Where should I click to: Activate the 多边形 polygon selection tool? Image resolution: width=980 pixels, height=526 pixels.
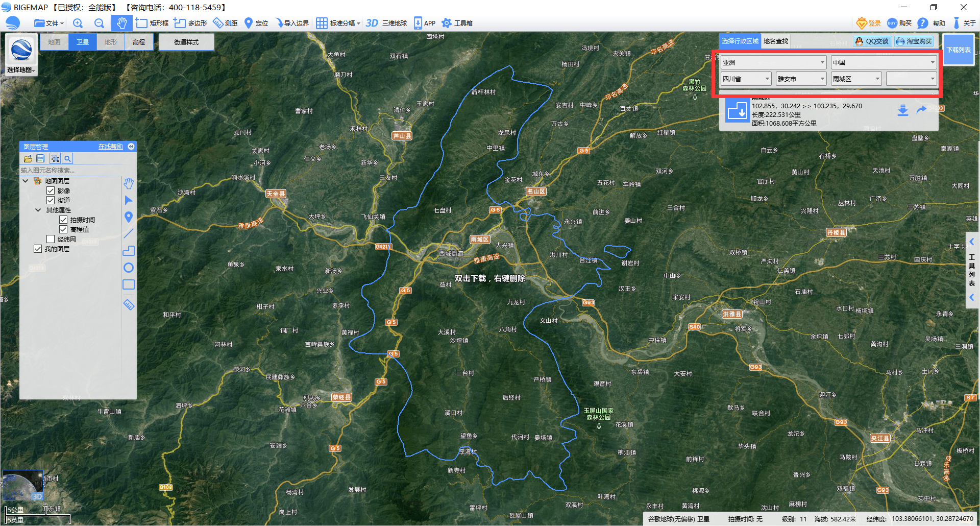coord(190,23)
